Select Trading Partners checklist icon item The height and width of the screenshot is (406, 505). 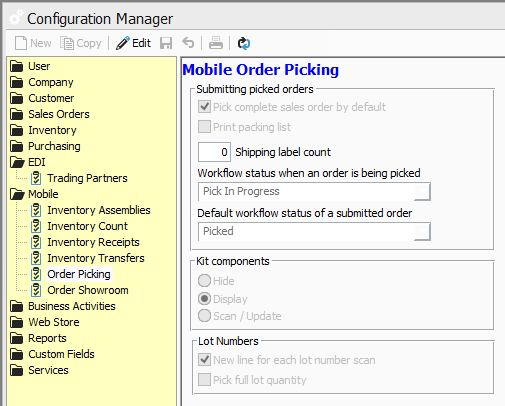pos(36,178)
